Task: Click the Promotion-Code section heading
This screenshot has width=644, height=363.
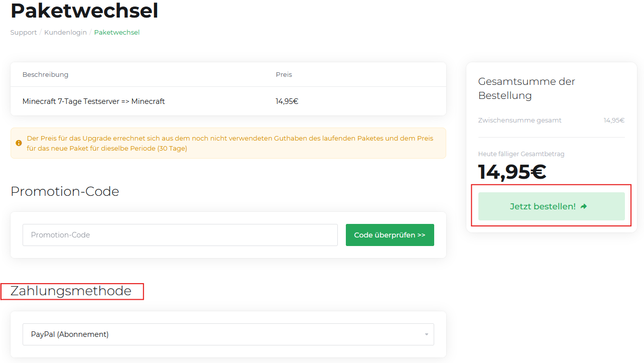Action: (x=65, y=192)
